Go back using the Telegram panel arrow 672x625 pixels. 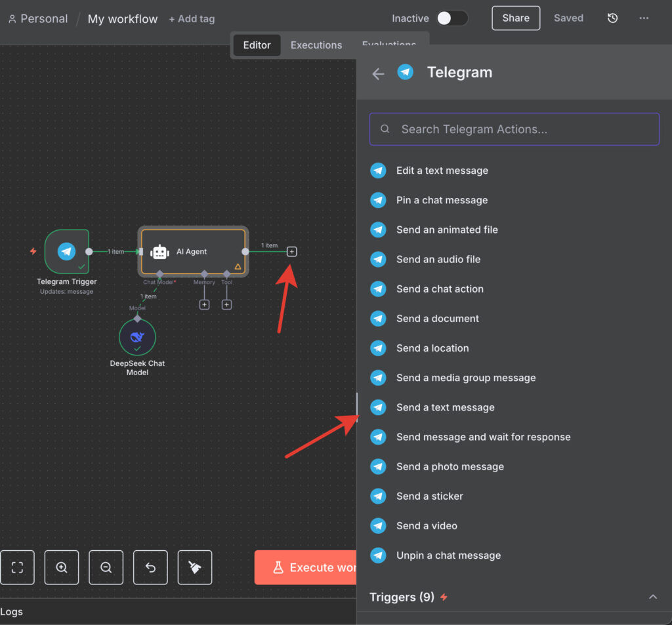[x=378, y=73]
